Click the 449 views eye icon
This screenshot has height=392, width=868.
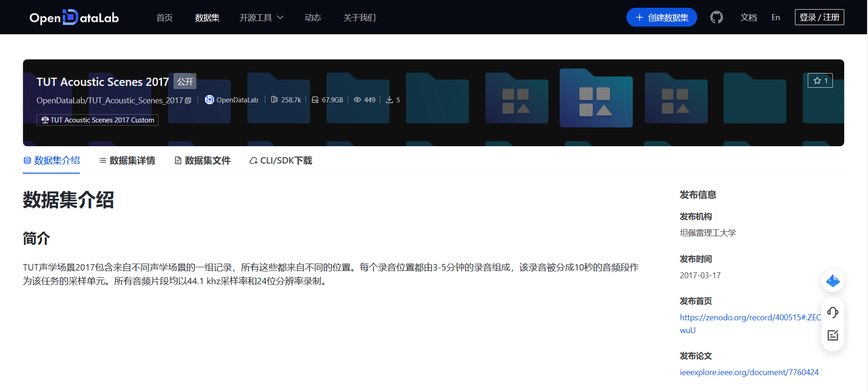point(358,100)
